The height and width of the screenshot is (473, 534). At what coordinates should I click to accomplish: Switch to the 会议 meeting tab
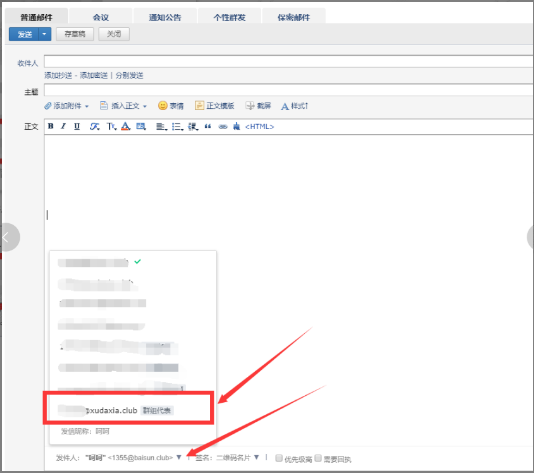click(101, 17)
